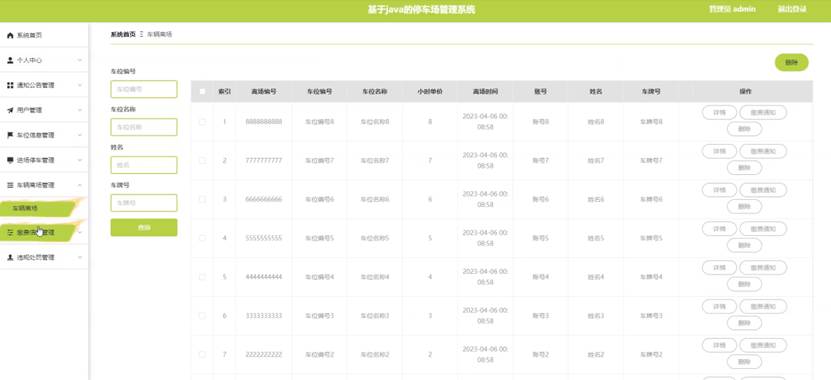Click the chat icon for 进场停车管理
This screenshot has width=831, height=380.
[10, 160]
